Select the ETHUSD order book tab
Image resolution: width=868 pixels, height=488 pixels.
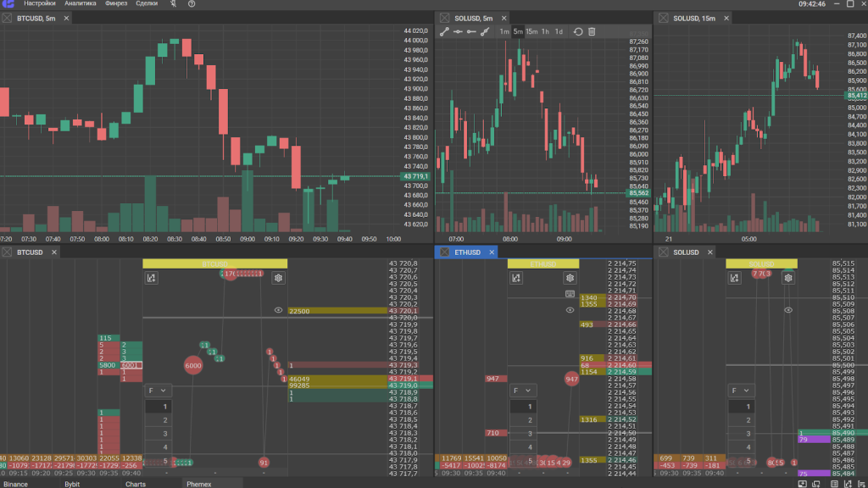coord(467,252)
